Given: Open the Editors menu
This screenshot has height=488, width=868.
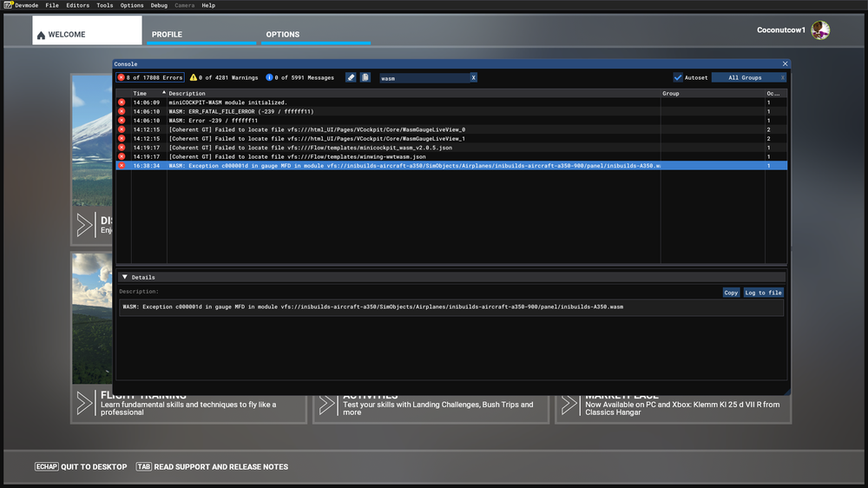Looking at the screenshot, I should 77,5.
